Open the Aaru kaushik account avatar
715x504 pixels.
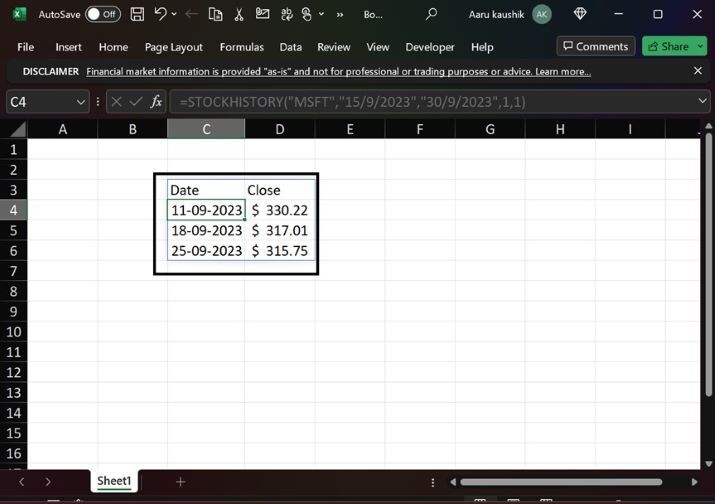[542, 15]
